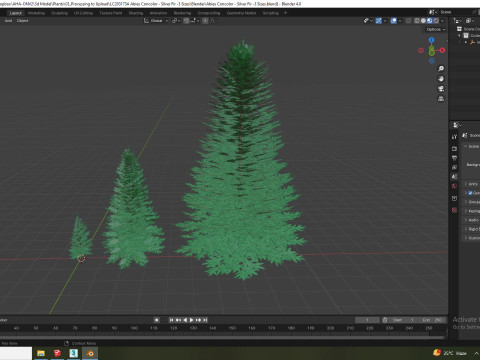The width and height of the screenshot is (480, 360).
Task: Open the viewport shading options dropdown arrow
Action: coord(443,21)
